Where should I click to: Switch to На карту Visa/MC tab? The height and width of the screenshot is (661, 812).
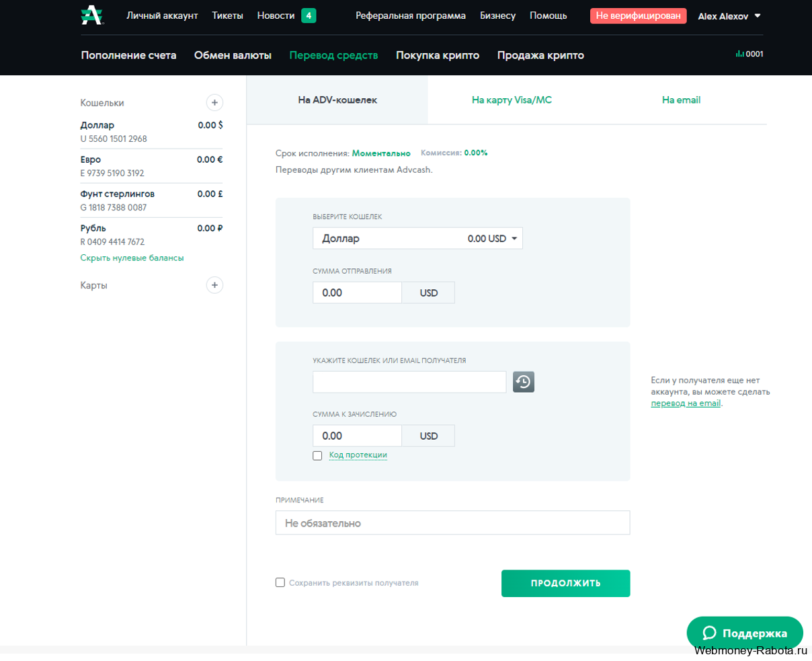pos(512,100)
